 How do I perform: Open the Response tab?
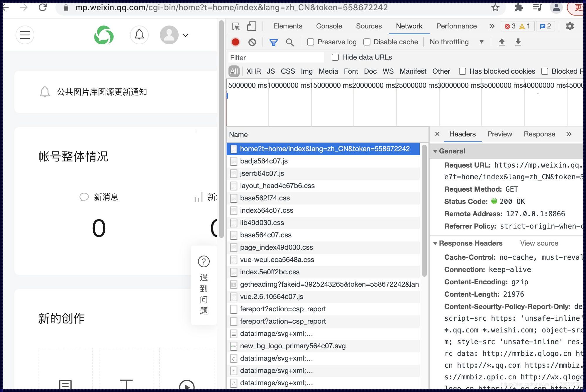[x=540, y=134]
